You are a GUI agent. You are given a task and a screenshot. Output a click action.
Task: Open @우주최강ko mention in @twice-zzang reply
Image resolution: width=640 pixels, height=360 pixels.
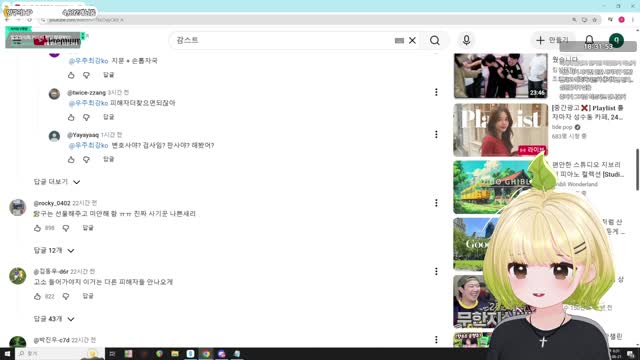[x=88, y=103]
